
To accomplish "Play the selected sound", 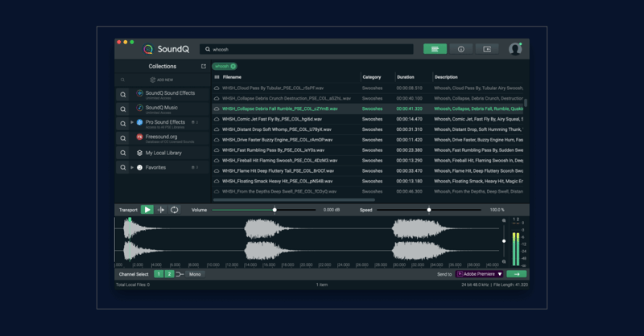I will [147, 210].
